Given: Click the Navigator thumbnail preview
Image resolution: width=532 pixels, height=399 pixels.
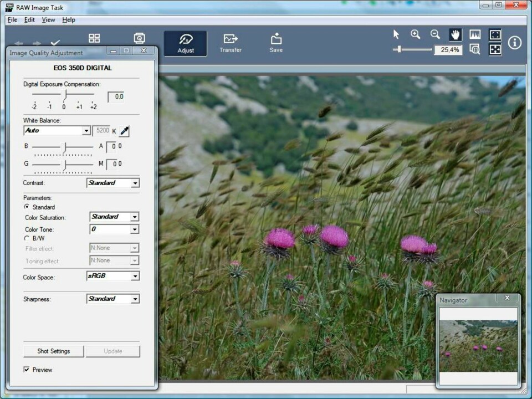Looking at the screenshot, I should pyautogui.click(x=478, y=346).
